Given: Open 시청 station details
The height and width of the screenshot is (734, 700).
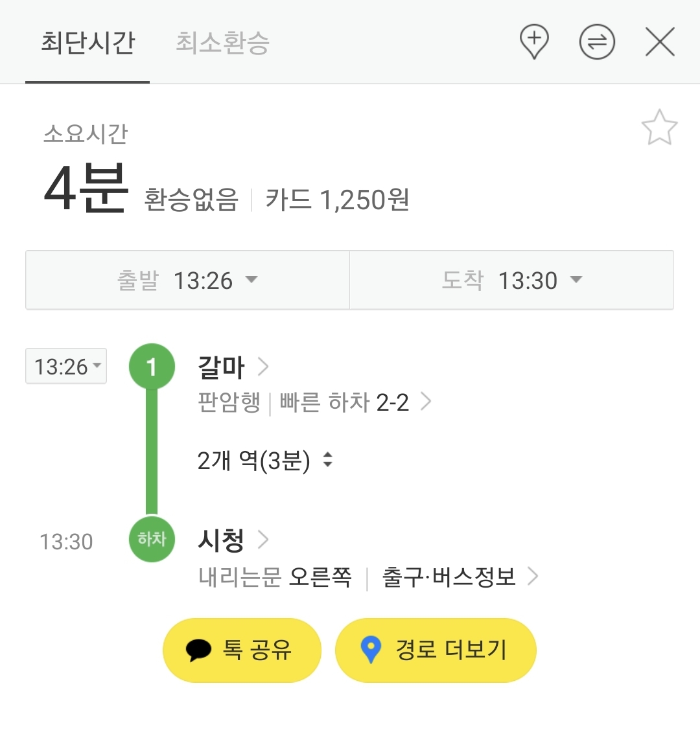Looking at the screenshot, I should tap(232, 540).
